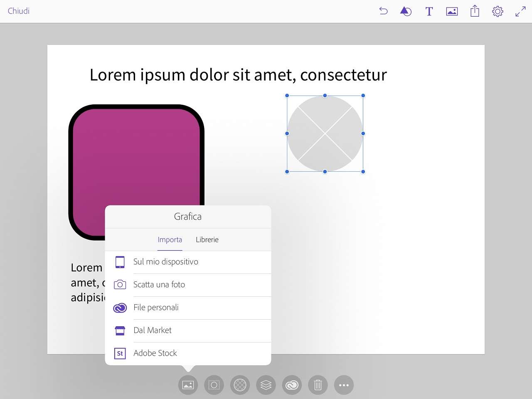The height and width of the screenshot is (399, 532).
Task: Choose Sul mio dispositivo option
Action: coord(165,262)
